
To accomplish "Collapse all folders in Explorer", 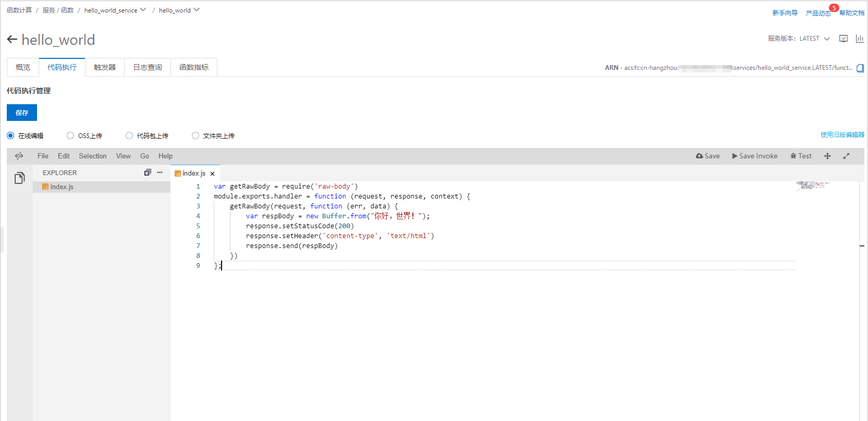I will [148, 172].
